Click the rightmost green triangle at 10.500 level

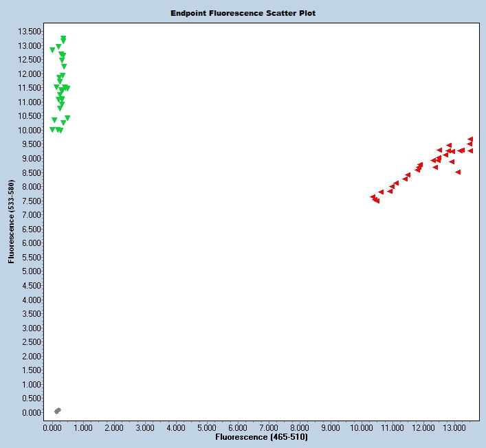(x=67, y=118)
